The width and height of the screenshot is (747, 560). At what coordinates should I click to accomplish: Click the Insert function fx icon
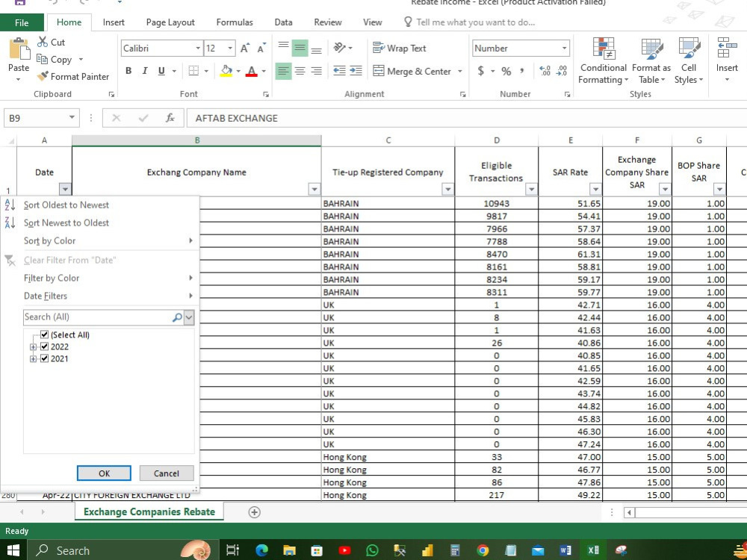pyautogui.click(x=170, y=118)
